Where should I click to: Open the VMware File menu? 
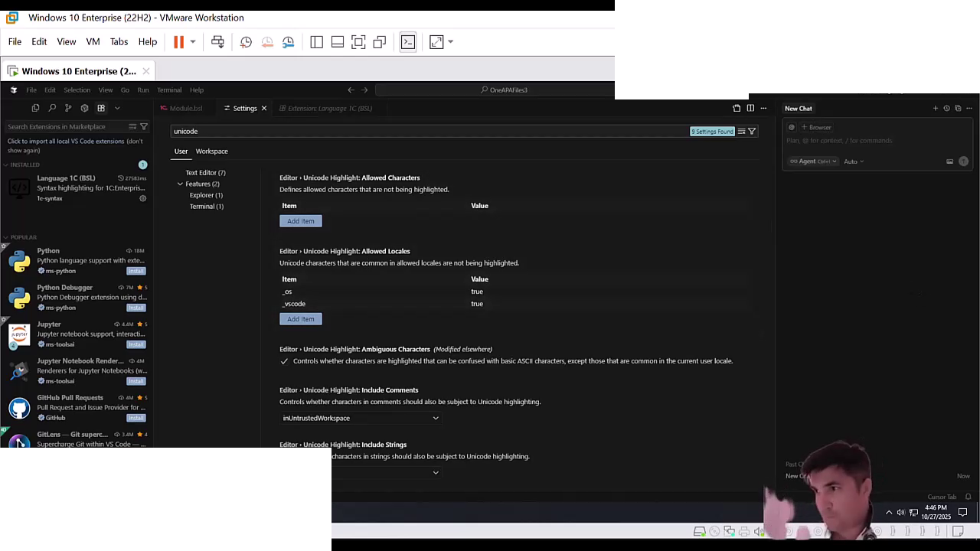pyautogui.click(x=15, y=42)
